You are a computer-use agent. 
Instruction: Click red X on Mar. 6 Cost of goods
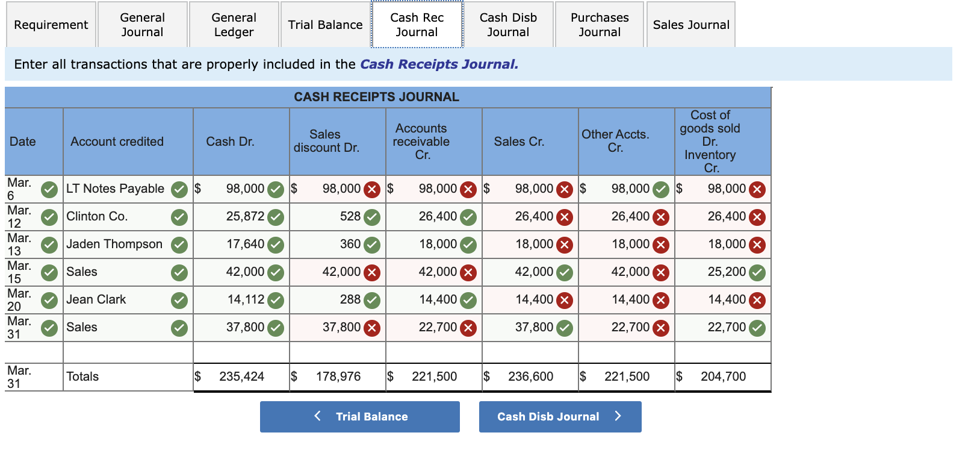[x=757, y=190]
